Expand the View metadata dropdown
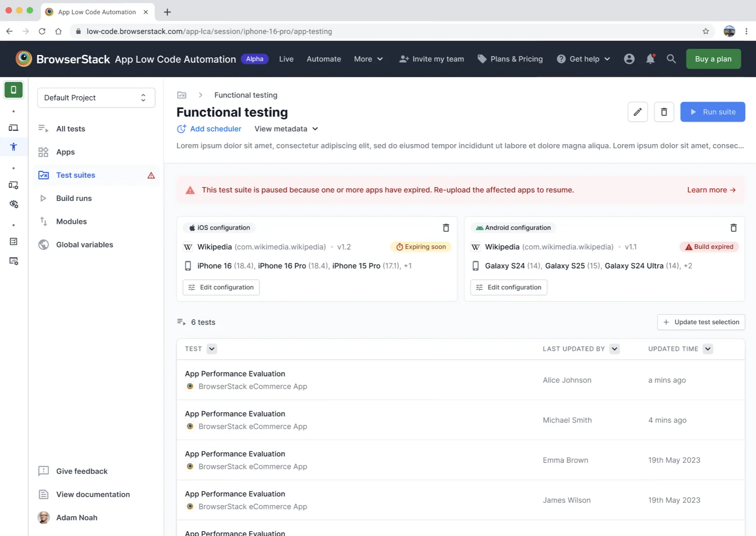This screenshot has width=756, height=536. coord(286,129)
